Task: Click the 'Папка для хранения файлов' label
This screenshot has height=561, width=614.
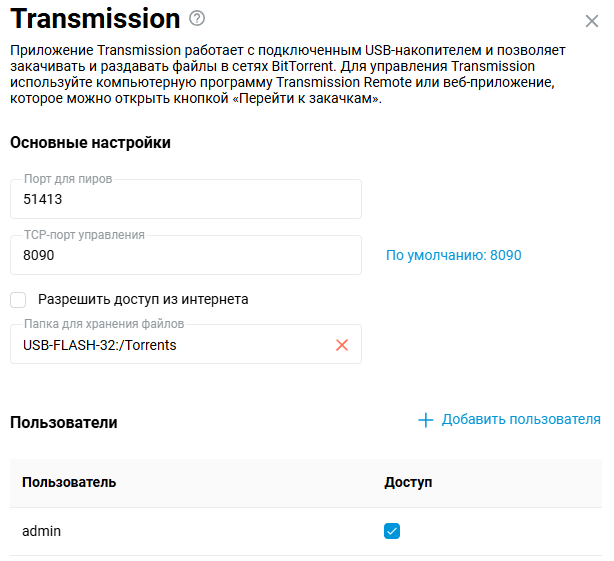Action: coord(104,324)
